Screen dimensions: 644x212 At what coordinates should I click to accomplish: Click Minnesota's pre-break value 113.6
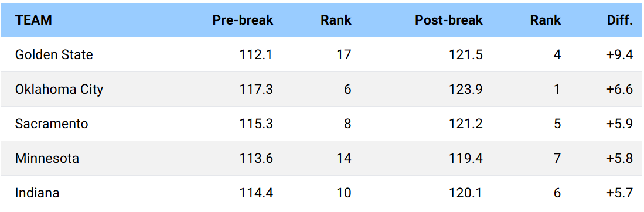click(256, 158)
